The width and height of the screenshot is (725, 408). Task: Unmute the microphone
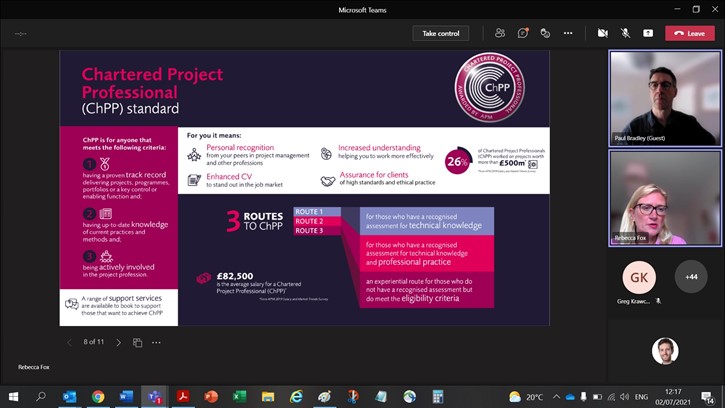coord(625,33)
